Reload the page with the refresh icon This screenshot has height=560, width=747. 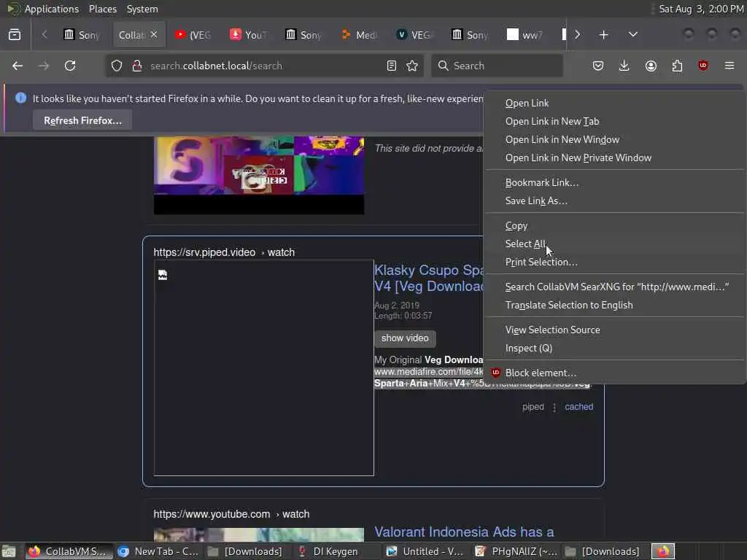coord(70,66)
